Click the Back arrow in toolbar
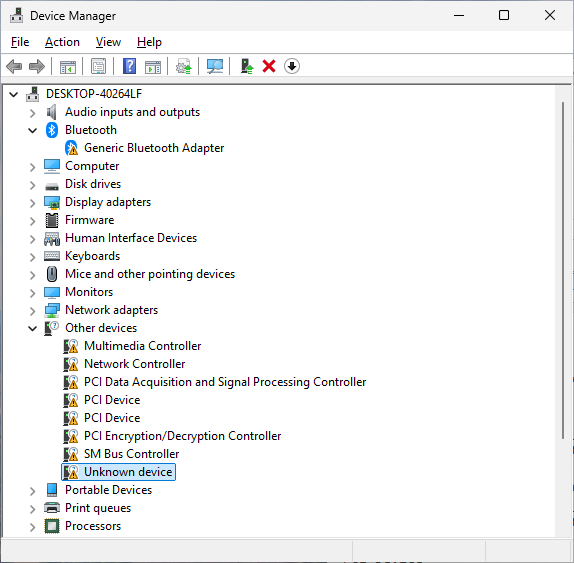This screenshot has height=563, width=574. pos(14,67)
